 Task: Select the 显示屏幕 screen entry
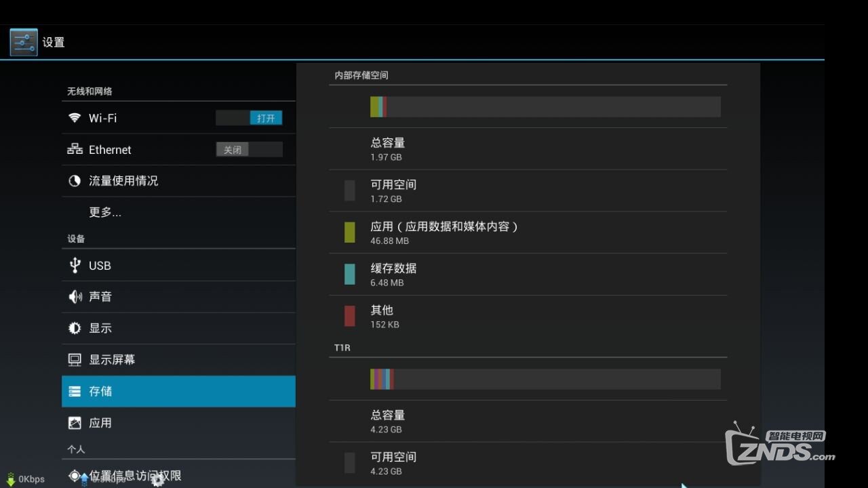178,360
